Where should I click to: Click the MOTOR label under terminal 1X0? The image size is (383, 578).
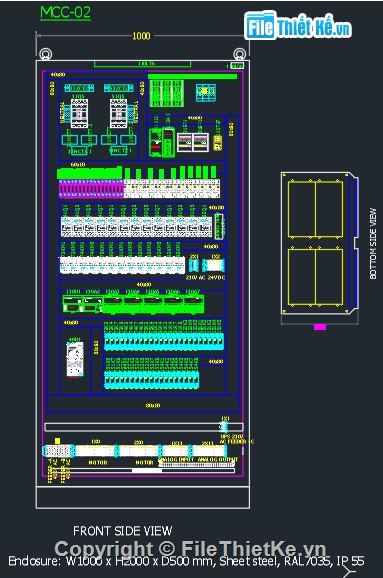[x=98, y=462]
